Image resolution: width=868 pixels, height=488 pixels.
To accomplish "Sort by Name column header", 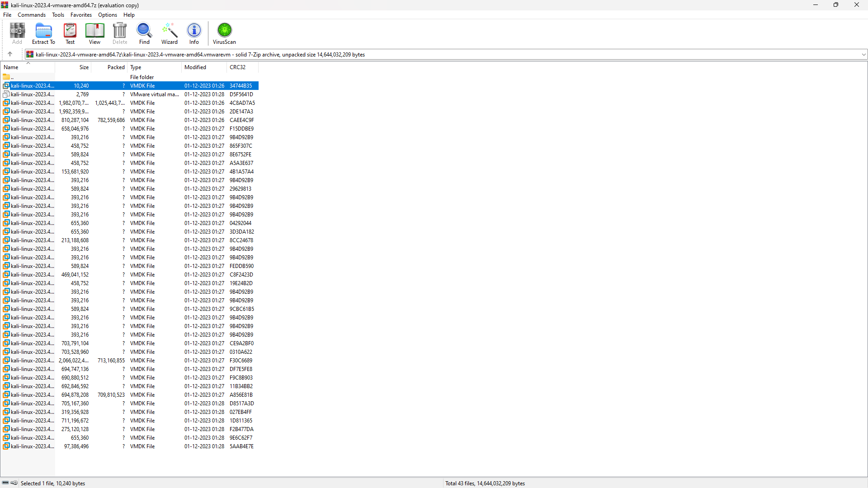I will (x=28, y=67).
